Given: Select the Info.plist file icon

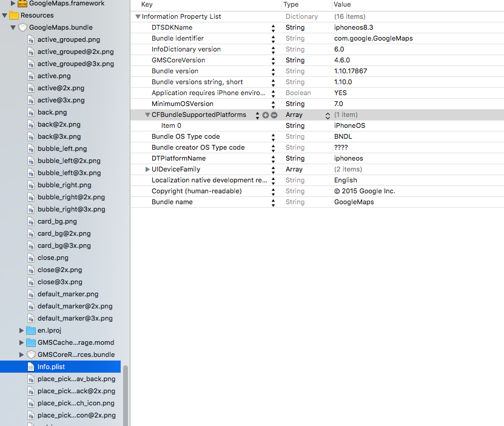Looking at the screenshot, I should 31,367.
